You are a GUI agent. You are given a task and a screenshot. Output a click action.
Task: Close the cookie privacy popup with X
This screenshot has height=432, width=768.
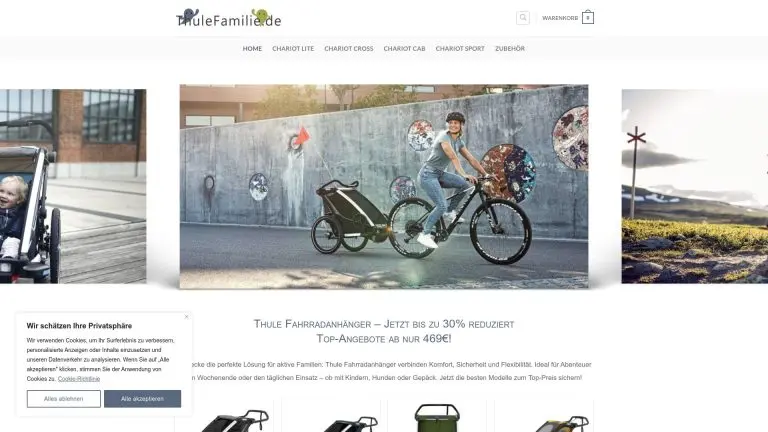point(186,317)
